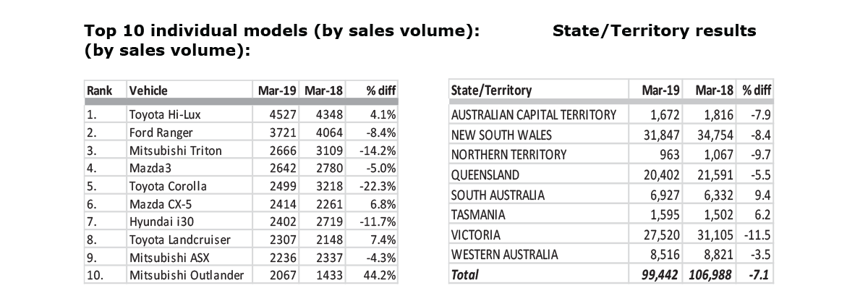Click the Australian Capital Territory row label
The height and width of the screenshot is (304, 868).
pyautogui.click(x=533, y=114)
